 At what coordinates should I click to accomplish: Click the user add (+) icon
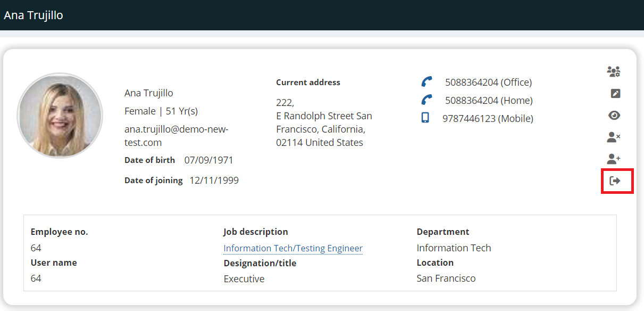[614, 159]
